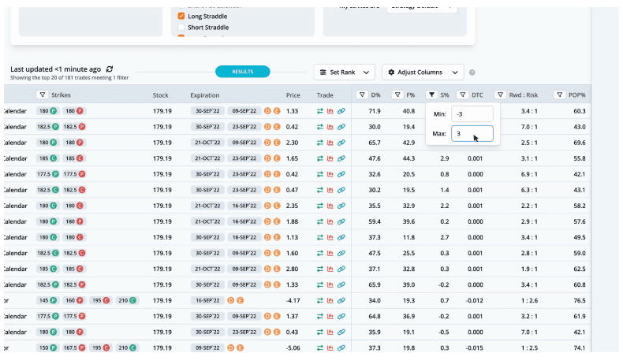Click the help question mark icon

click(x=472, y=72)
